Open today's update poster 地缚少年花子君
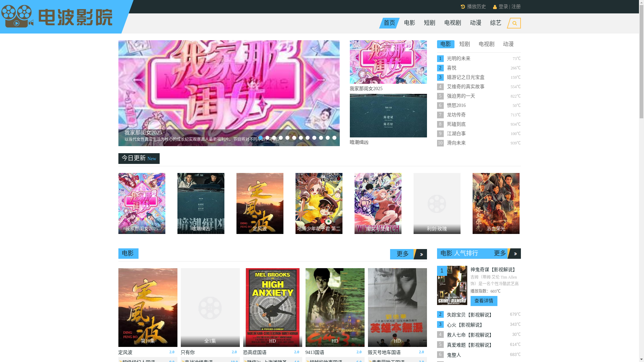 (319, 203)
